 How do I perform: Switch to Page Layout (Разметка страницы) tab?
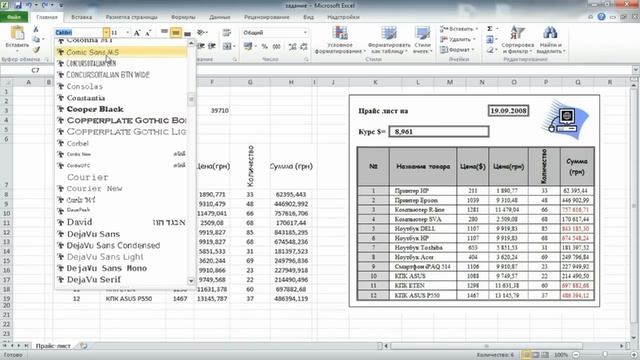pyautogui.click(x=131, y=17)
